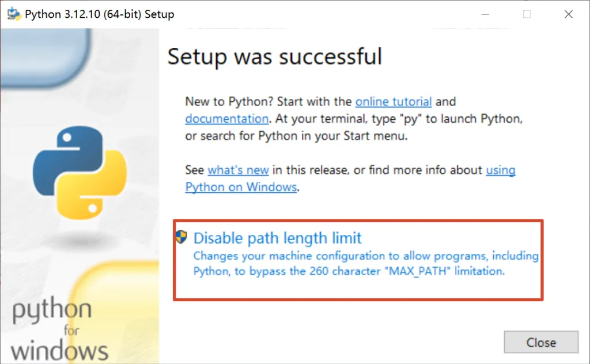Click the UAC shield icon

(181, 237)
